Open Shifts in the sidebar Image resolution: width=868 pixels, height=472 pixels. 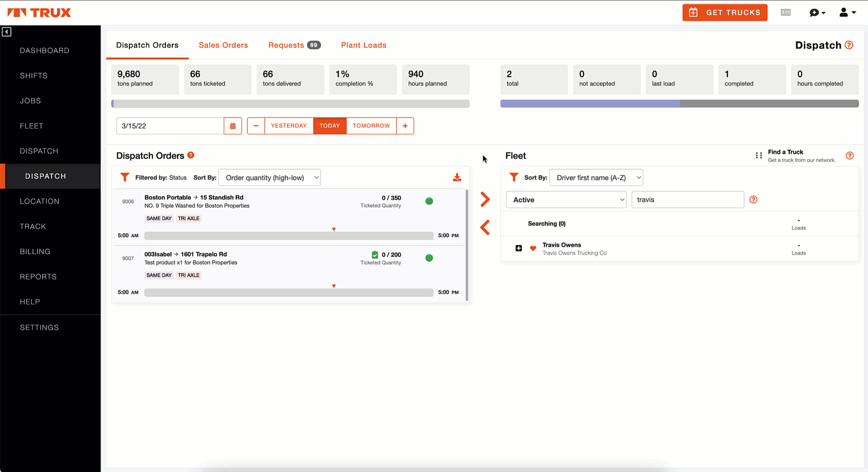(34, 75)
